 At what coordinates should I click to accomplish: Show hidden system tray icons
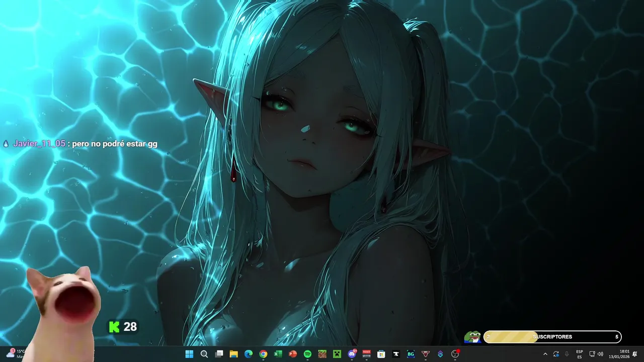545,354
